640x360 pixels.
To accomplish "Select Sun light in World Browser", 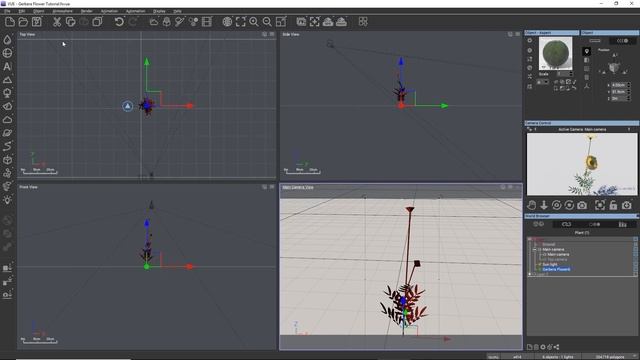I will [550, 264].
